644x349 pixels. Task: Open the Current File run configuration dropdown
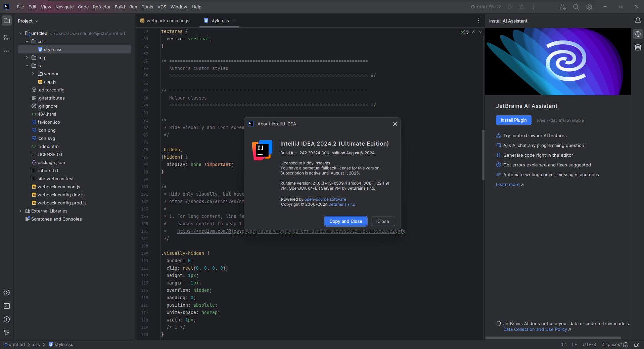(486, 7)
